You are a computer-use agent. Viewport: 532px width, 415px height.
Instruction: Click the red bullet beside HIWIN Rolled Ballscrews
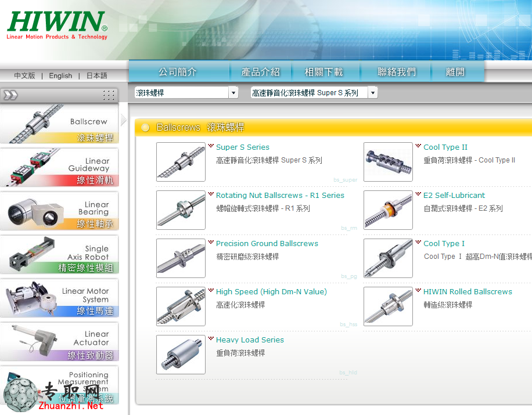point(418,290)
